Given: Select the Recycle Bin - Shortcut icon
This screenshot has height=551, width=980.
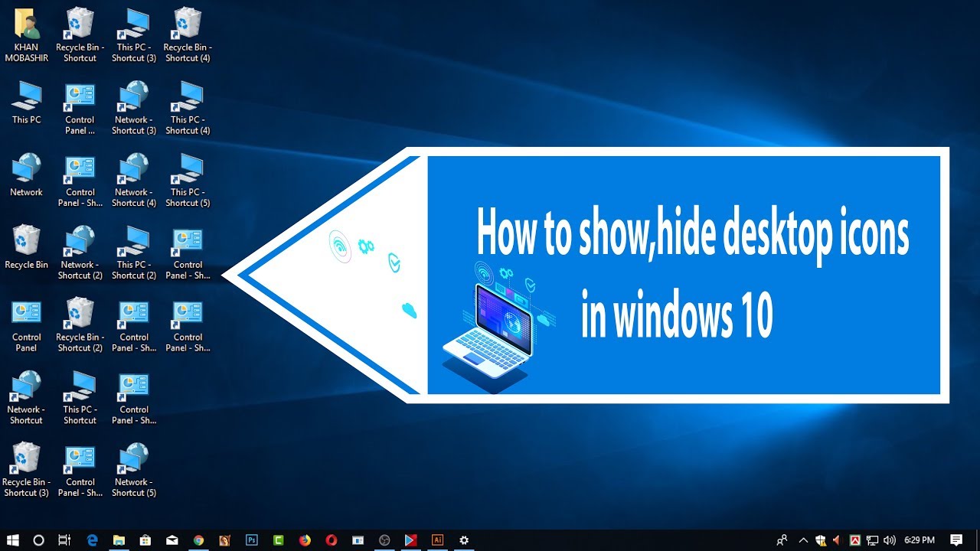Looking at the screenshot, I should point(80,35).
